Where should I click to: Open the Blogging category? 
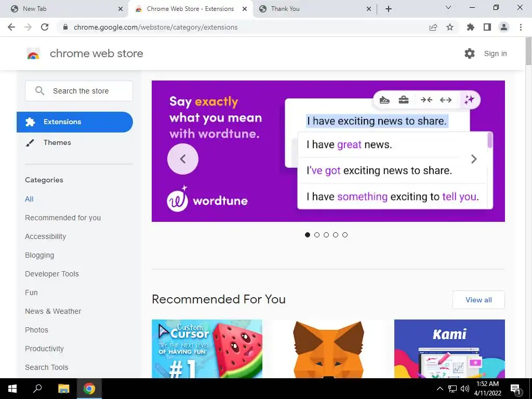pos(39,255)
